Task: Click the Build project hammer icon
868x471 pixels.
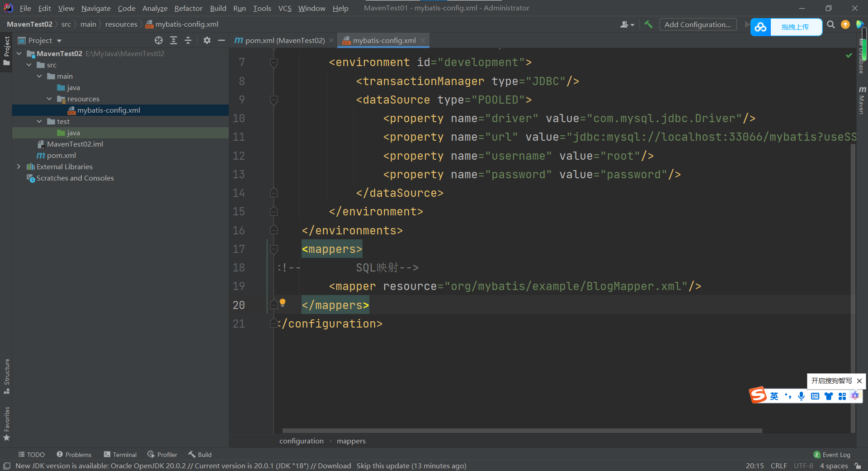Action: click(648, 24)
